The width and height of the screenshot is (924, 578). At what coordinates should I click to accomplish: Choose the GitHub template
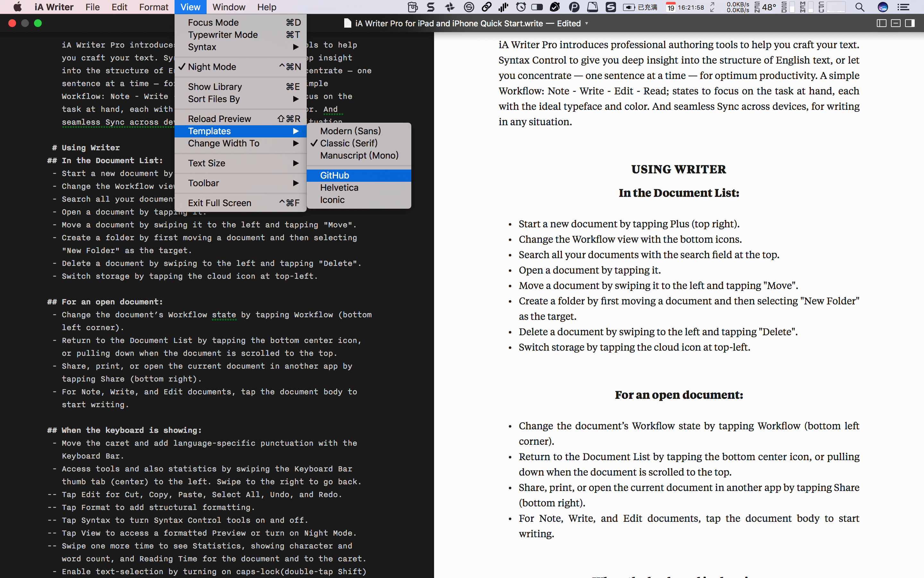(x=359, y=175)
